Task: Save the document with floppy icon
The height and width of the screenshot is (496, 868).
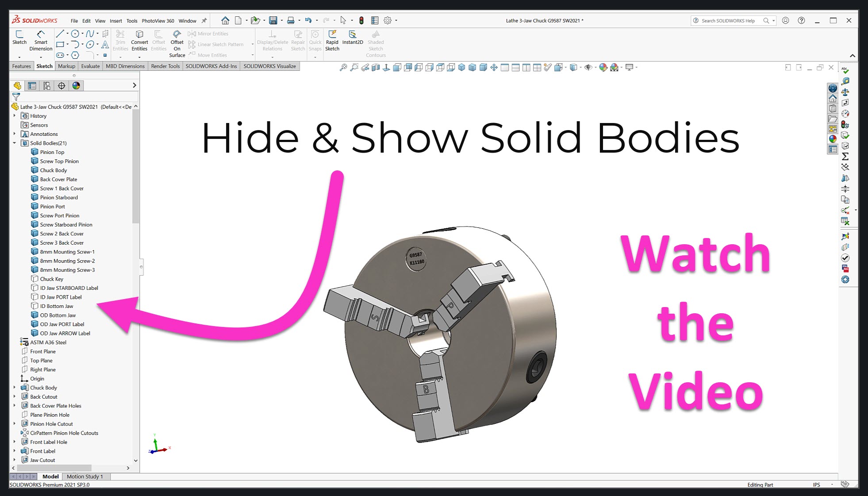Action: pyautogui.click(x=273, y=20)
